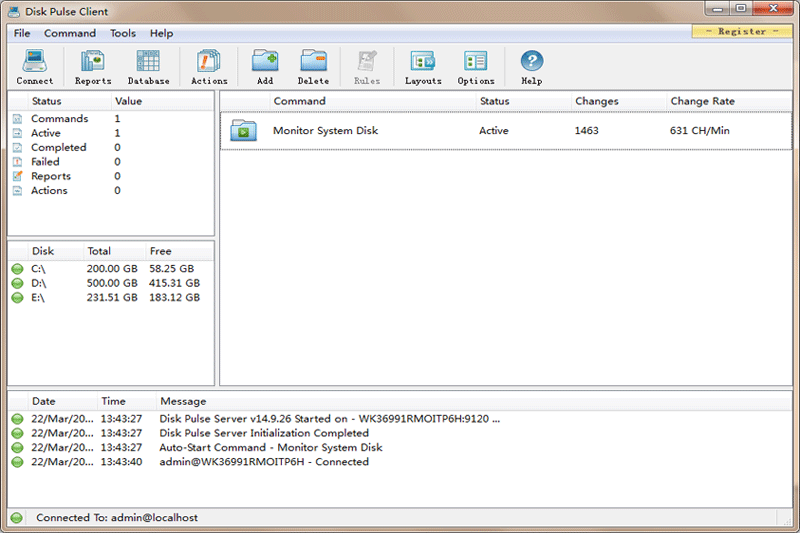This screenshot has height=533, width=800.
Task: Click green icon of Server Started log entry
Action: point(17,419)
